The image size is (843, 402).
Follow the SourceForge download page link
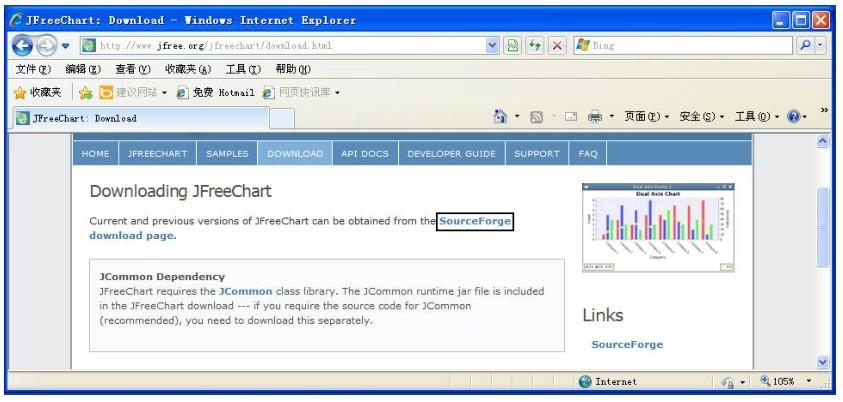click(x=475, y=221)
